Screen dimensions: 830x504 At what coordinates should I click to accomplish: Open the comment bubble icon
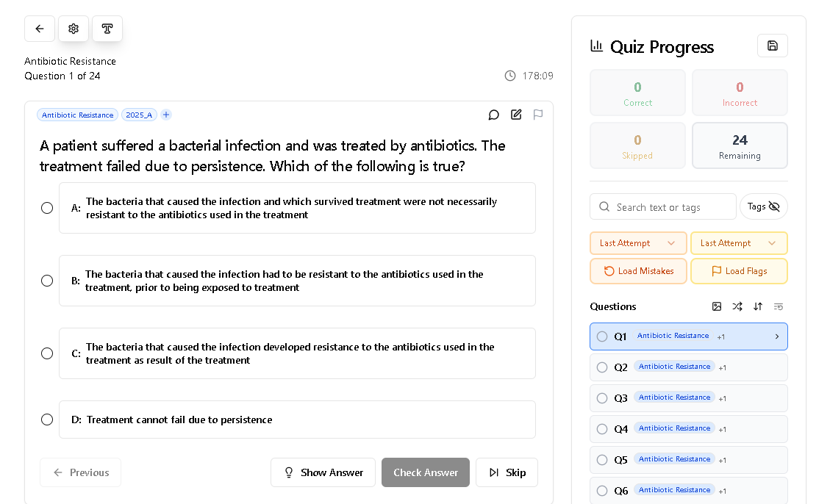(x=494, y=115)
